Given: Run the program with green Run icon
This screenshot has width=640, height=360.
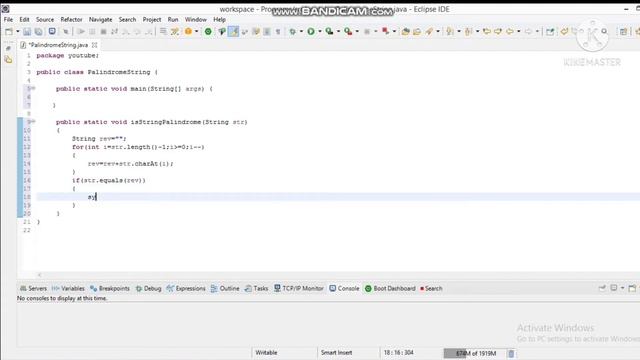Looking at the screenshot, I should pos(311,31).
